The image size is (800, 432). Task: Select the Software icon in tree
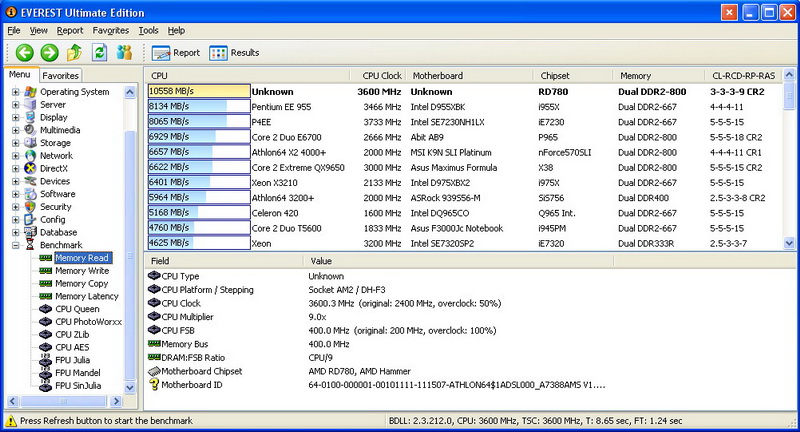[x=31, y=194]
